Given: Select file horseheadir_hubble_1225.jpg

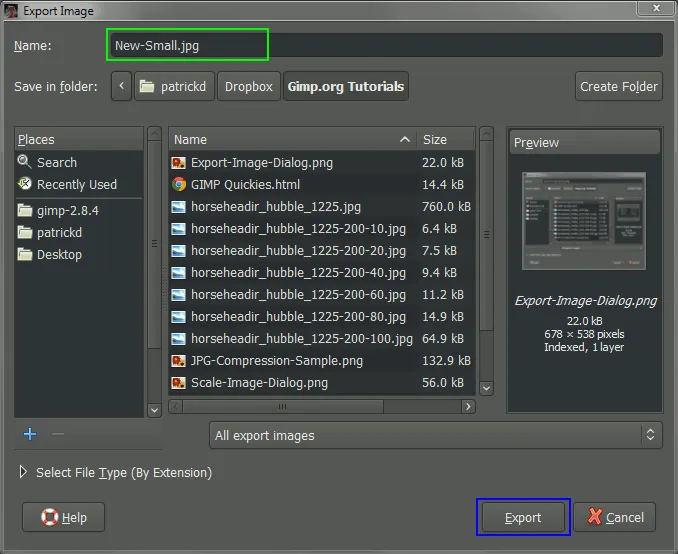Looking at the screenshot, I should [x=322, y=207].
